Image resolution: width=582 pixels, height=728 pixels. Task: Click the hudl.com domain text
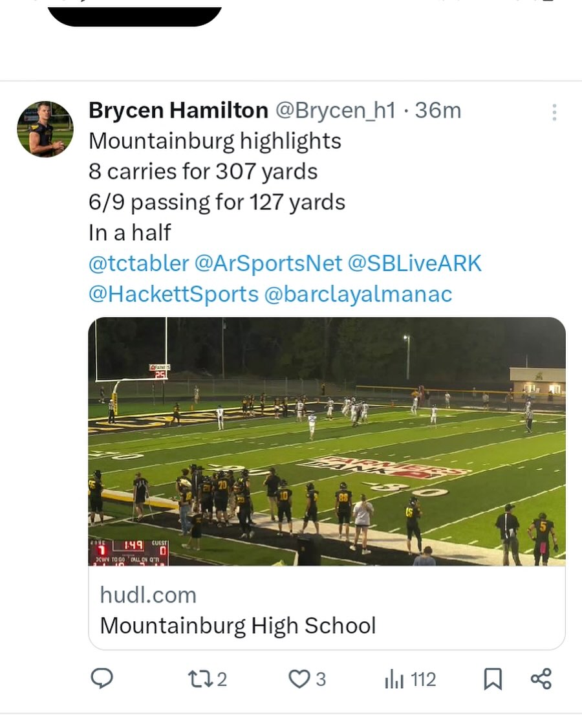click(148, 595)
